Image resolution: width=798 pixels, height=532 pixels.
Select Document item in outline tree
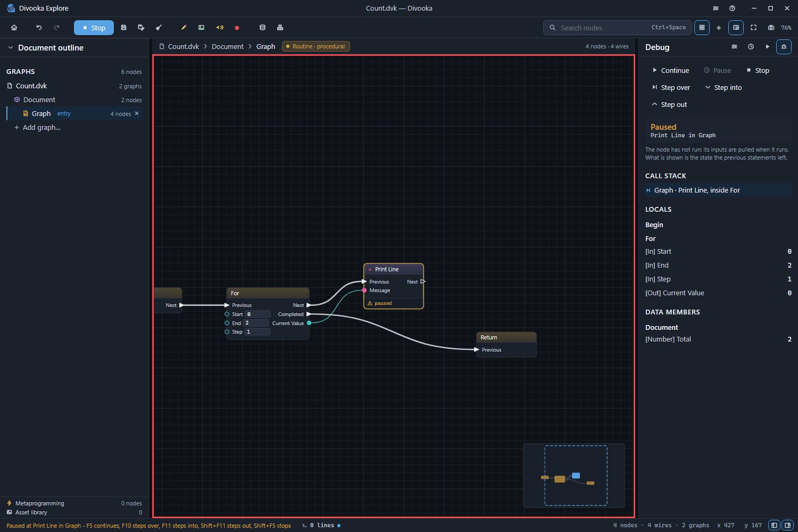[74, 99]
